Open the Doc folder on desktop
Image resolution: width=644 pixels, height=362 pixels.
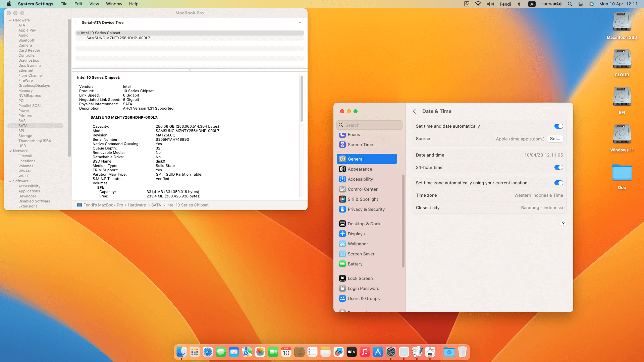tap(622, 177)
